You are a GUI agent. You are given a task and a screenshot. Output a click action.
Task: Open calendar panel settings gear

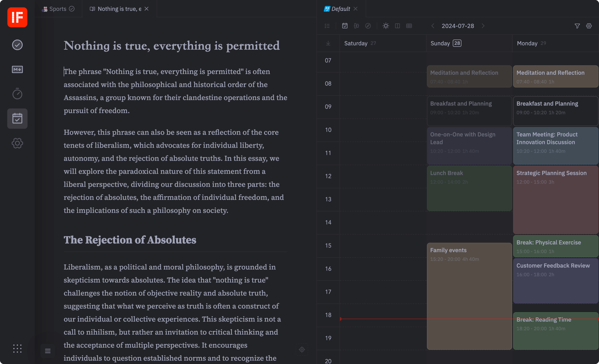pos(589,26)
